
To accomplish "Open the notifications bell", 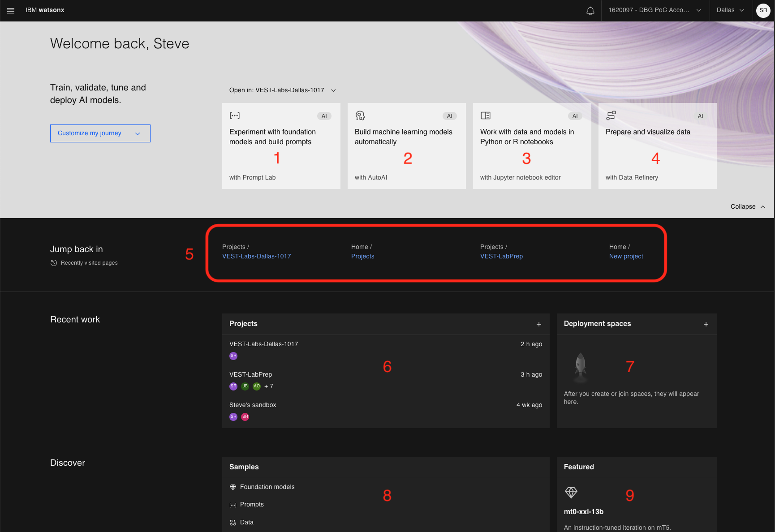I will (590, 10).
